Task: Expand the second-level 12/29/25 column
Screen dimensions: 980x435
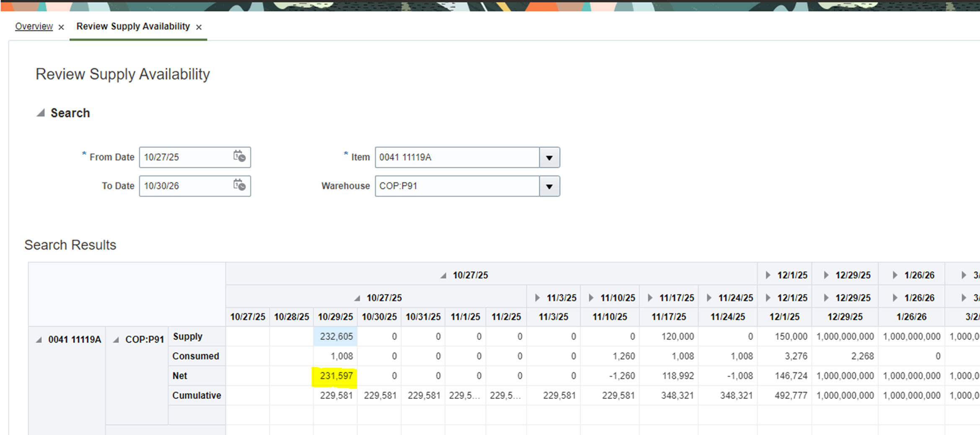Action: point(826,298)
